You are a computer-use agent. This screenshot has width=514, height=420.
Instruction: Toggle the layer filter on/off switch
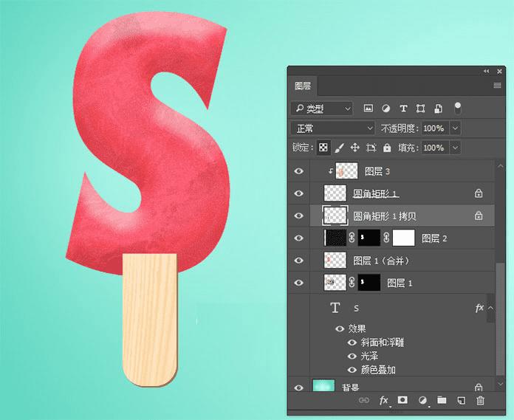[x=457, y=108]
